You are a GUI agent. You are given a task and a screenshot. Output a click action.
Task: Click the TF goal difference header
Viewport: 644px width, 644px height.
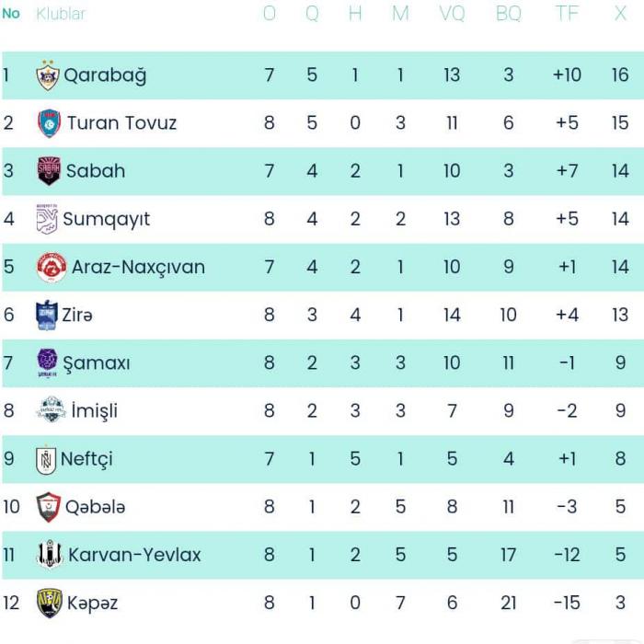coord(567,14)
